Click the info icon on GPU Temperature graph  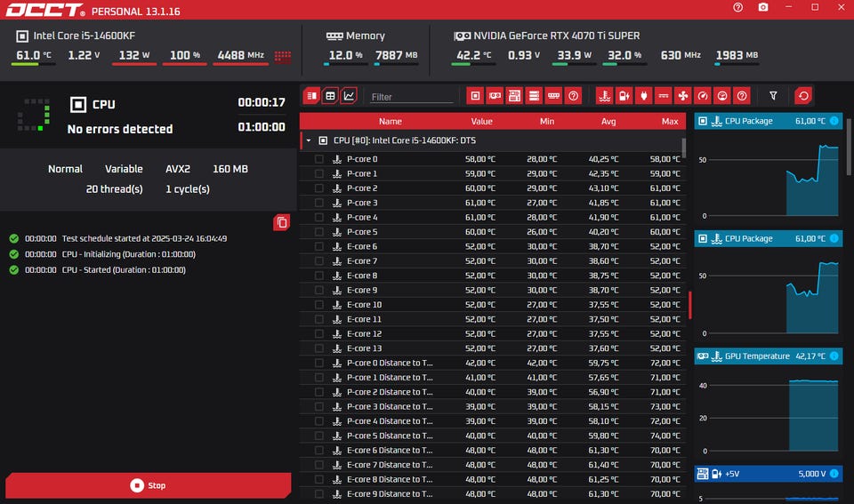click(x=834, y=356)
